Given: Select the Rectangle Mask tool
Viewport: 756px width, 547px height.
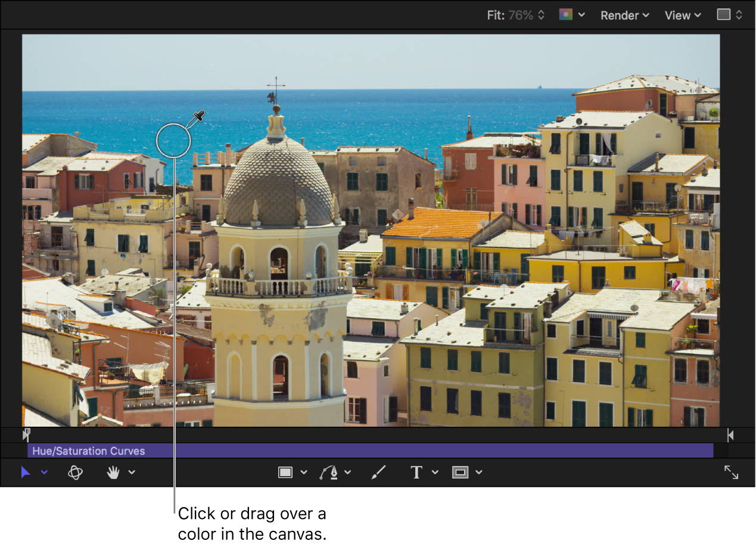Looking at the screenshot, I should (x=460, y=473).
